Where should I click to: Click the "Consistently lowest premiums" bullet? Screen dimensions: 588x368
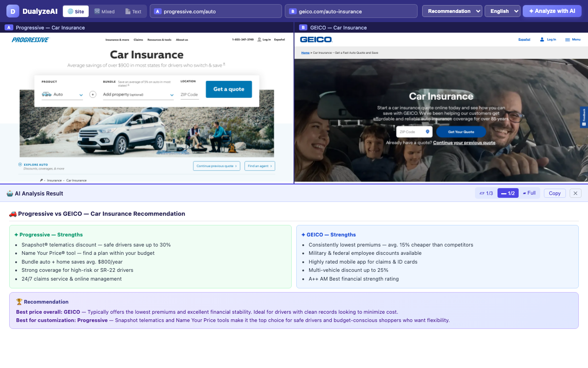[x=391, y=245]
